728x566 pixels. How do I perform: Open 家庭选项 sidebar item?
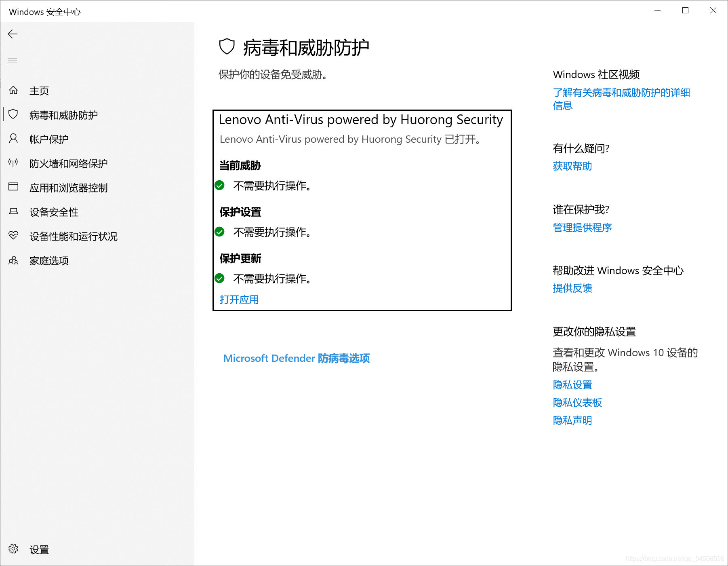click(49, 261)
